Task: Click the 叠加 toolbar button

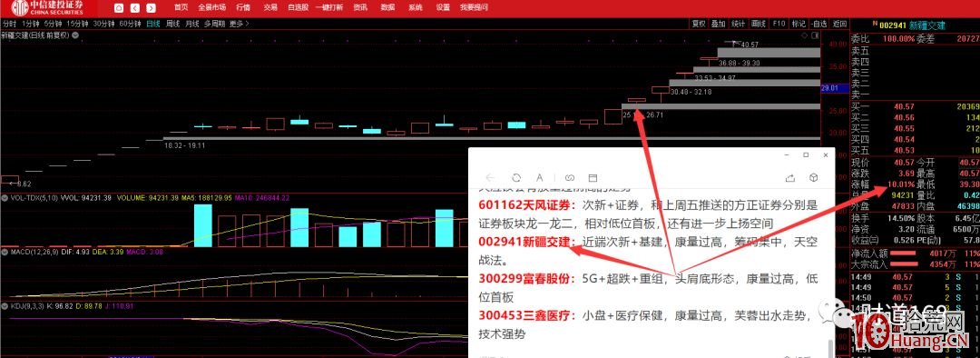Action: [x=719, y=24]
